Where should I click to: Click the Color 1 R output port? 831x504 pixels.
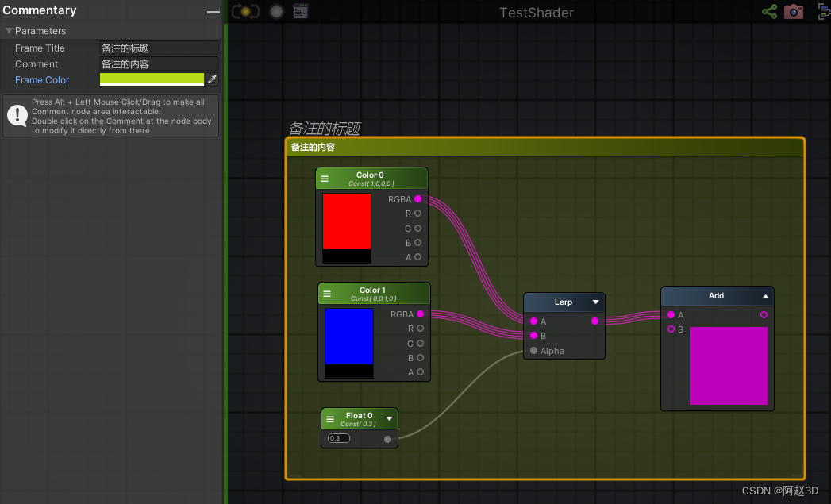(x=421, y=328)
